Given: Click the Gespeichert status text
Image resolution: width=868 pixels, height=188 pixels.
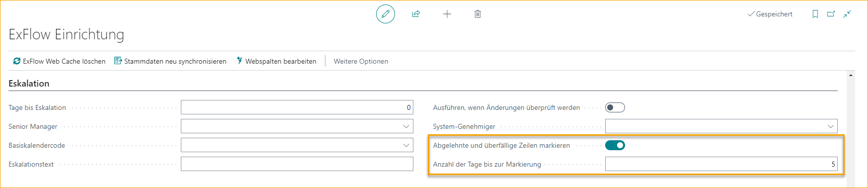Looking at the screenshot, I should (x=774, y=14).
